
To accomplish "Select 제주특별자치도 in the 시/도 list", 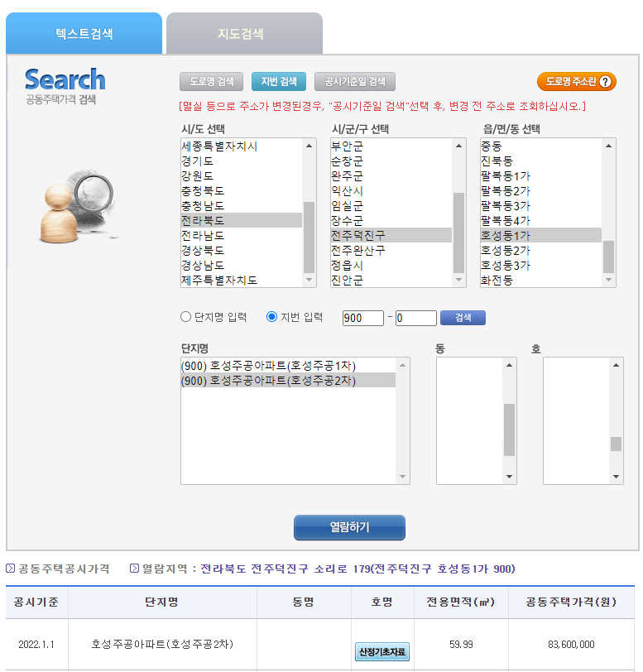I will pyautogui.click(x=242, y=280).
